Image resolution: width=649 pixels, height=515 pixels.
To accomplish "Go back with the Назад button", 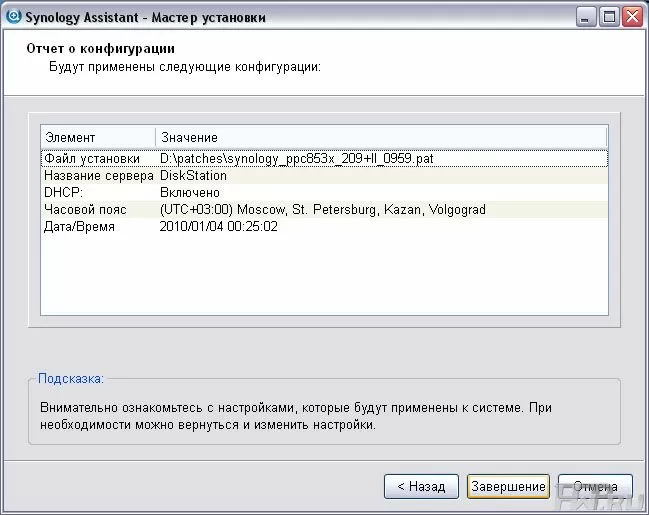I will (x=421, y=487).
